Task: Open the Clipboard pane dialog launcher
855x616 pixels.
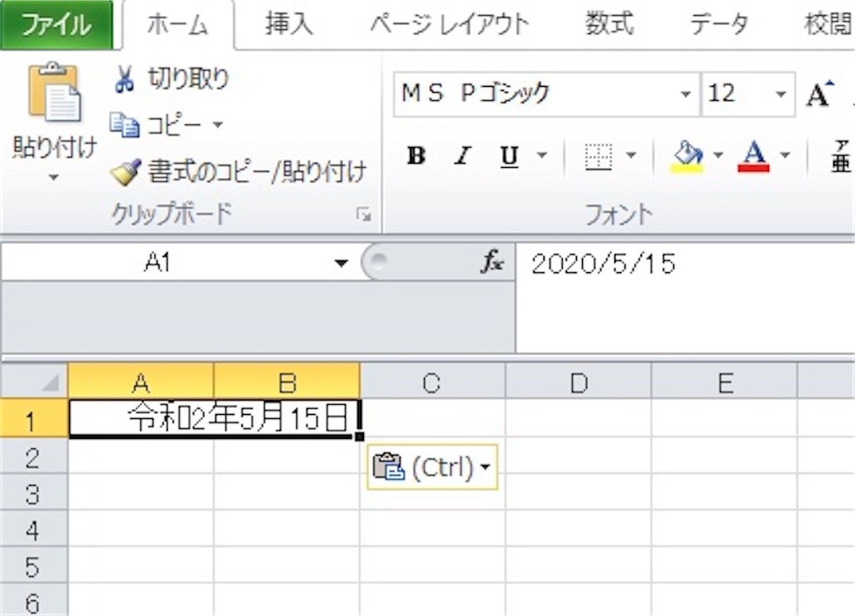Action: [x=364, y=214]
